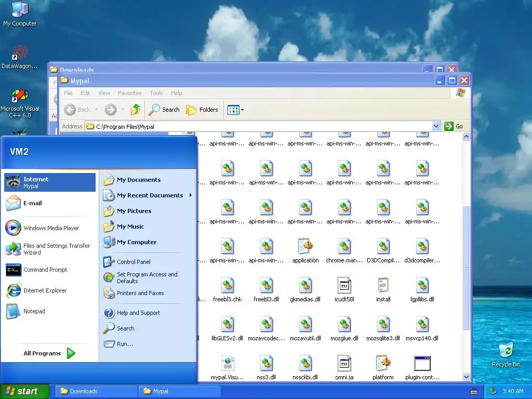532x399 pixels.
Task: Click Search in Explorer toolbar
Action: click(164, 110)
